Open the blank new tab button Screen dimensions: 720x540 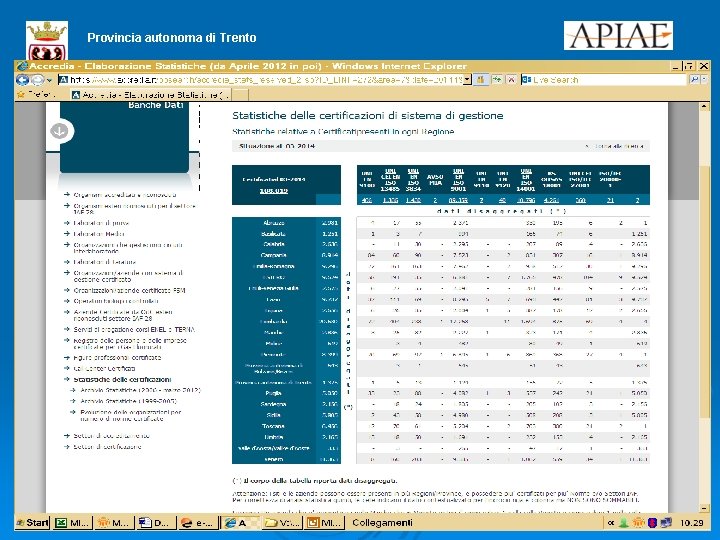[x=240, y=95]
